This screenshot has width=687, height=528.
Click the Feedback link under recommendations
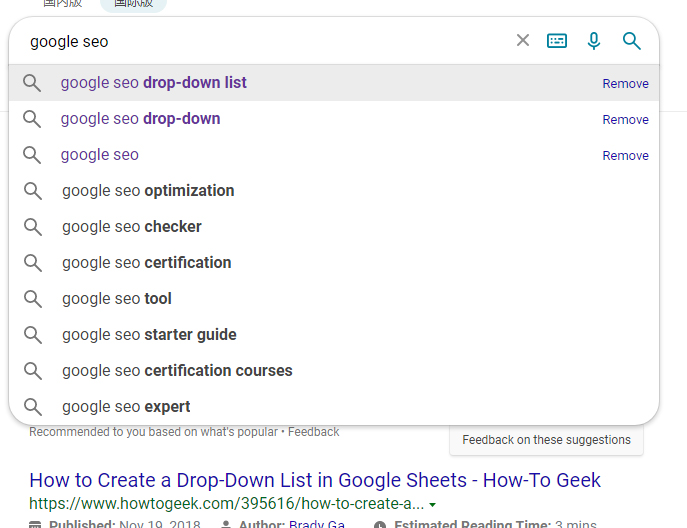313,432
